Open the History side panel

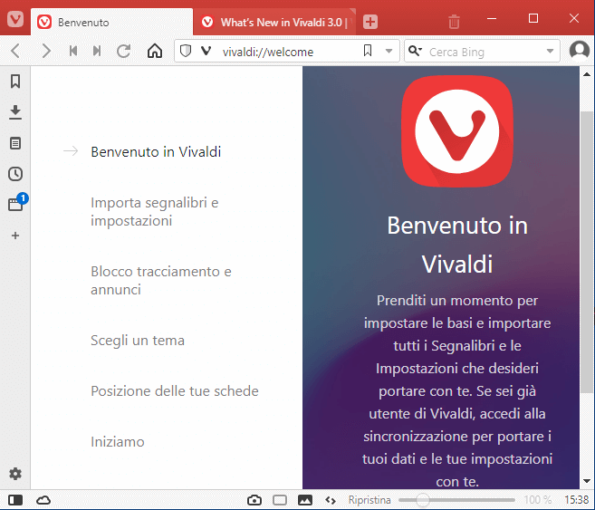pos(15,174)
